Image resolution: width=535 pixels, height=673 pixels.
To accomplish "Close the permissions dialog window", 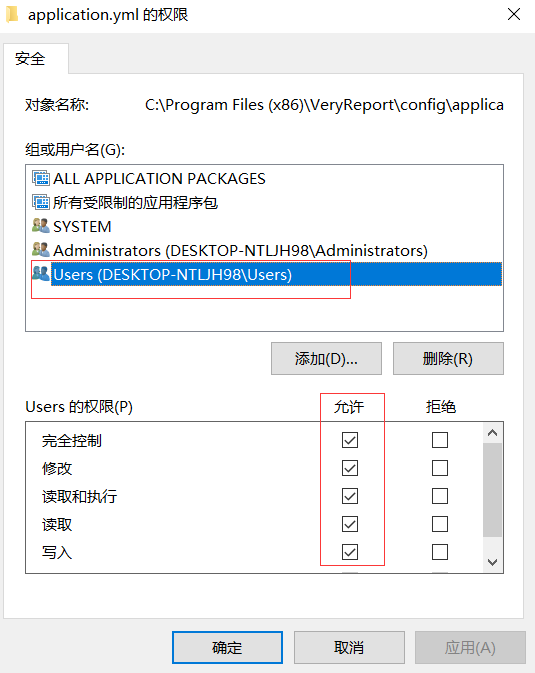I will tap(514, 15).
